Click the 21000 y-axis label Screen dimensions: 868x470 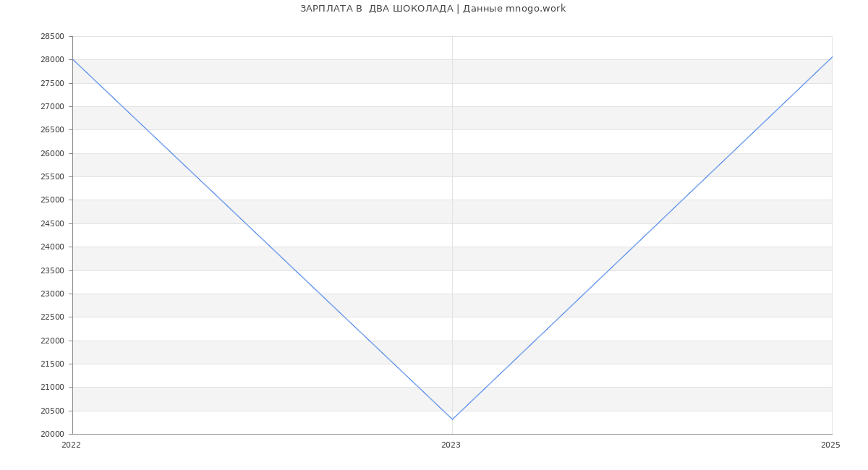[52, 388]
